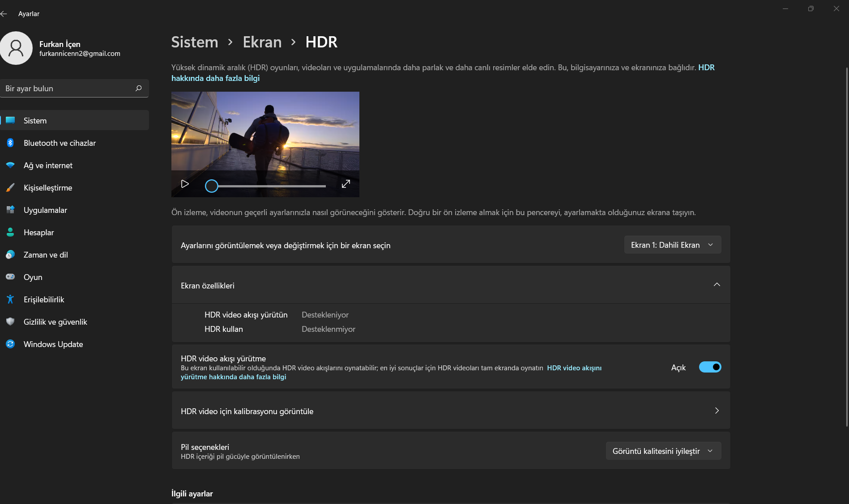Click the Ağ ve internet wifi icon
The image size is (849, 504).
click(10, 165)
